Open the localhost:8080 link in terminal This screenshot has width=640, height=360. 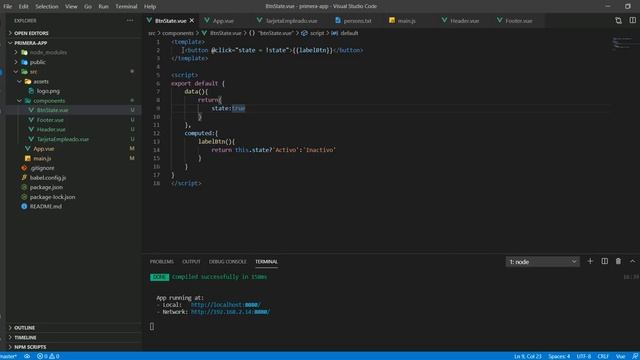225,305
